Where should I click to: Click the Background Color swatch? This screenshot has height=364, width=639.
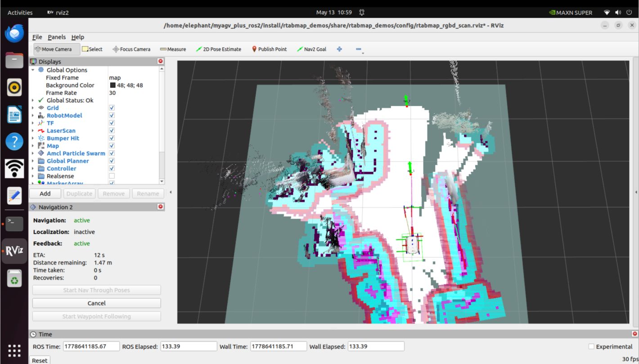pos(112,85)
